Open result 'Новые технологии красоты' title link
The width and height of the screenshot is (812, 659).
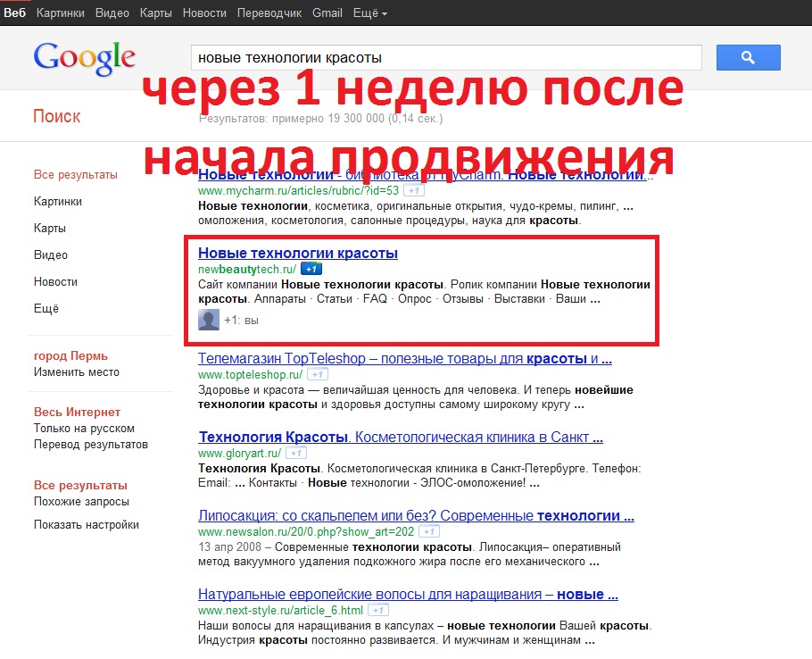(x=298, y=253)
